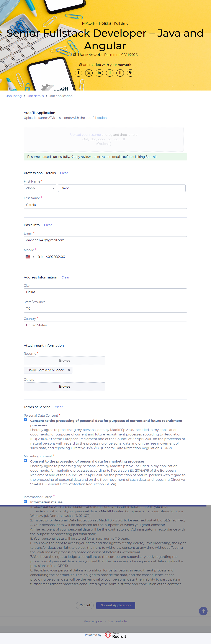Screen dimensions: 211x644
Task: Uncheck Personal Data Consent checkbox
Action: [25, 420]
